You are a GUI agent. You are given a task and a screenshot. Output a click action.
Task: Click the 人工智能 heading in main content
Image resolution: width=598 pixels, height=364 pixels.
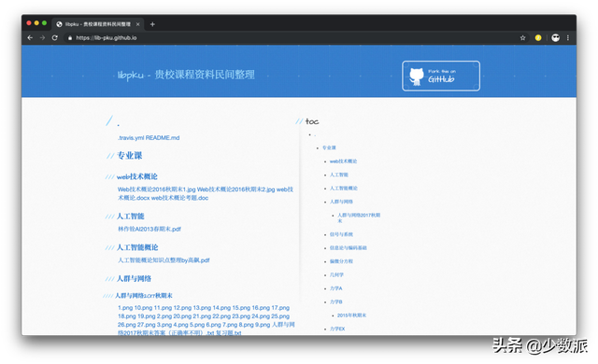(x=130, y=217)
